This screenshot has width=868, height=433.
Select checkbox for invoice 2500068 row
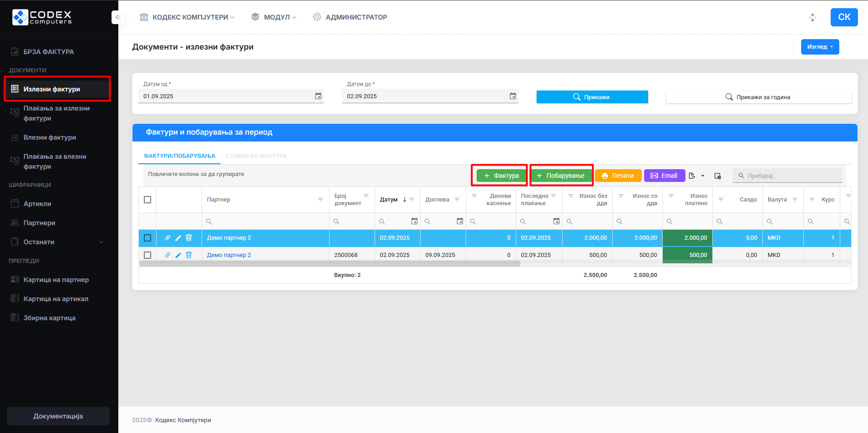point(147,255)
